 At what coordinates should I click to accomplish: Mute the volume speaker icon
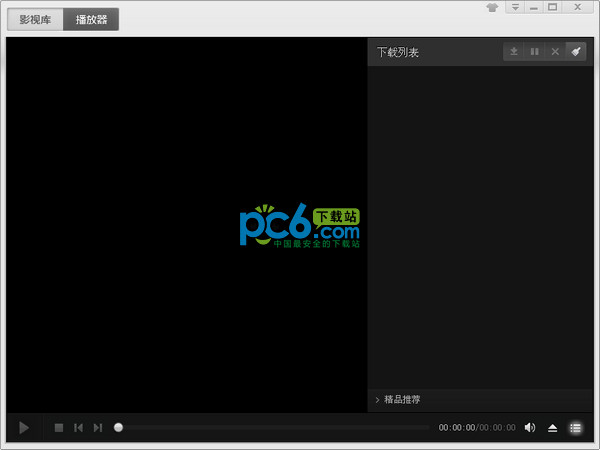[x=530, y=428]
